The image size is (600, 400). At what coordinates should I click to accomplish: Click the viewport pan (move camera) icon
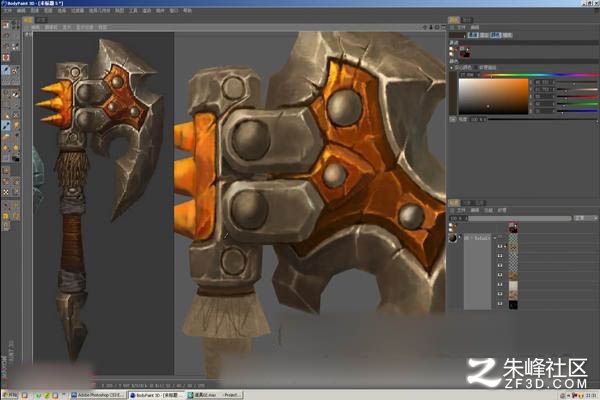pos(425,27)
